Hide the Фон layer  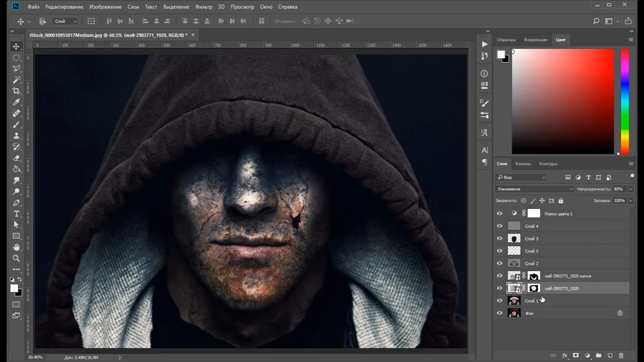click(x=500, y=313)
